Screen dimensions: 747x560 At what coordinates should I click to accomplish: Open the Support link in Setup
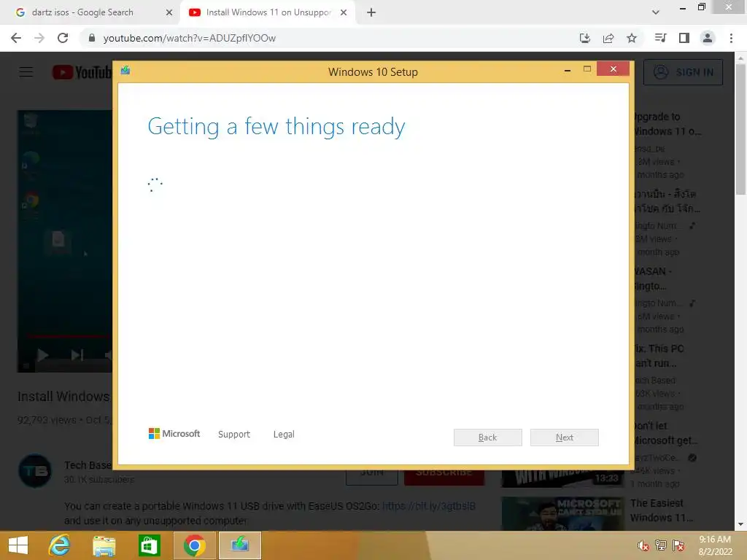click(234, 435)
